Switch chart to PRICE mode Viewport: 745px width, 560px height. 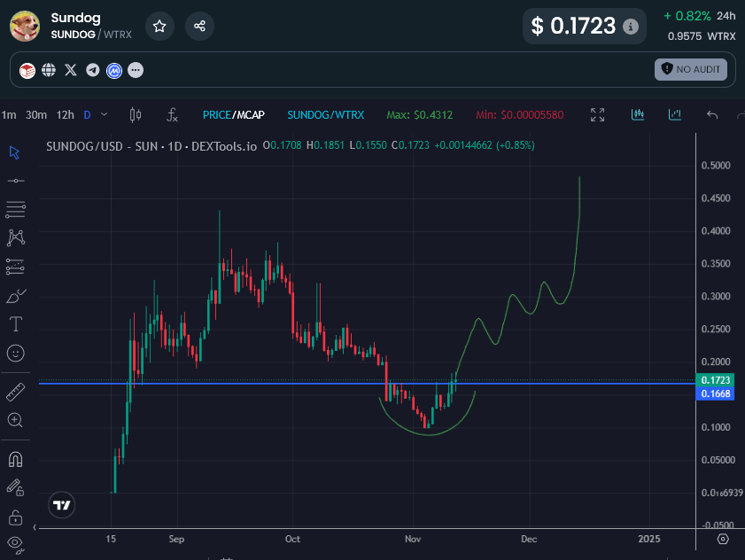(217, 115)
